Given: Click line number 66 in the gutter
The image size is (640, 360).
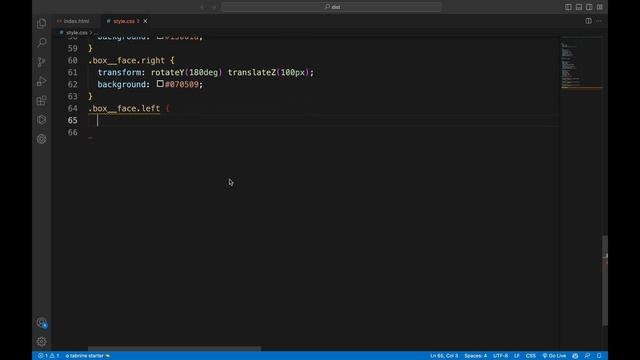Looking at the screenshot, I should tap(72, 132).
